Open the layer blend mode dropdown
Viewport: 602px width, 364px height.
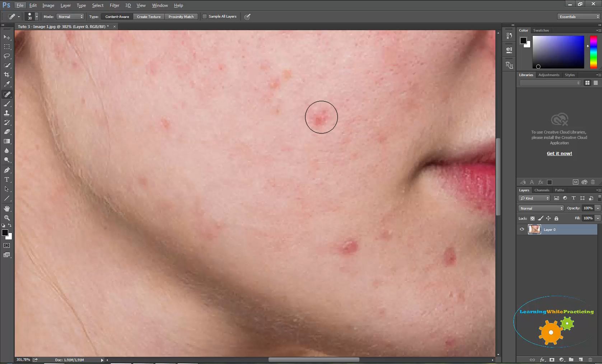pos(541,208)
